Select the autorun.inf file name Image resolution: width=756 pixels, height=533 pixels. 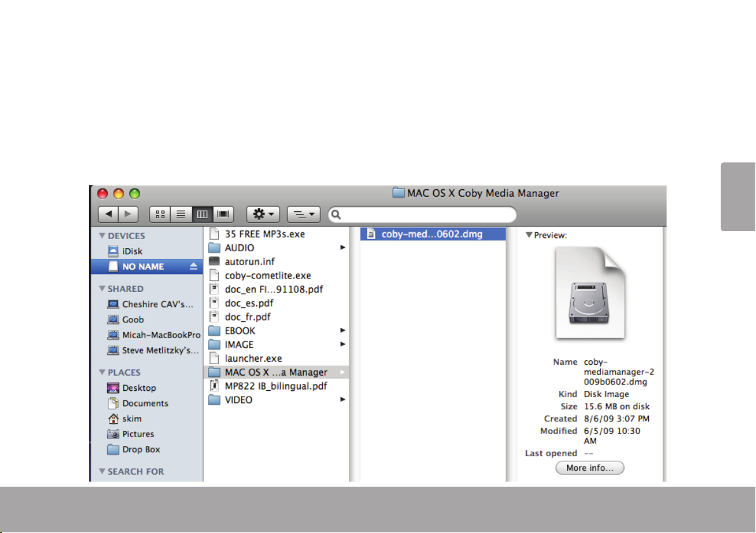tap(250, 261)
